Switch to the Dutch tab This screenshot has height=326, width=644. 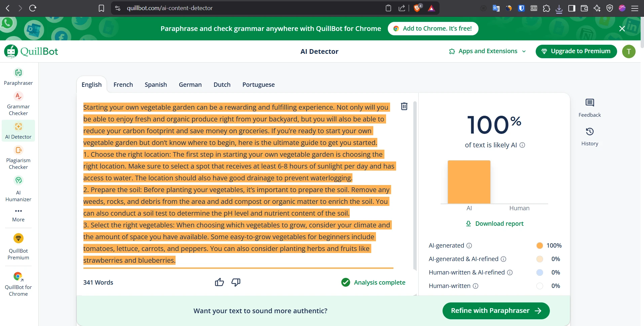coord(222,84)
